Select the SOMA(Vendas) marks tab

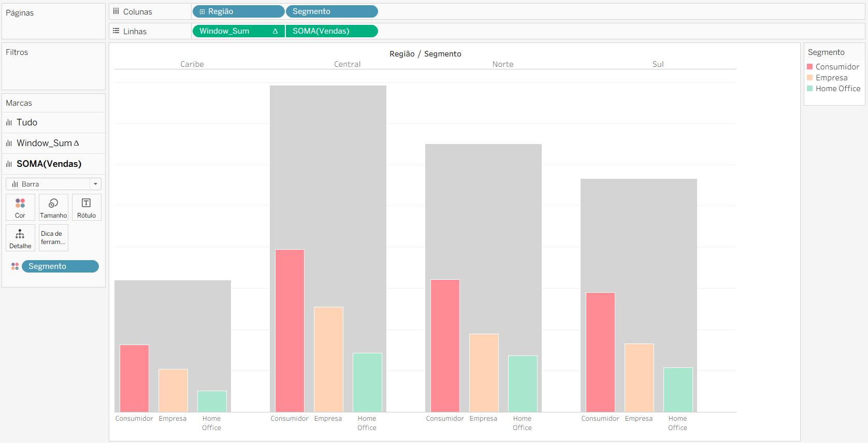click(x=49, y=164)
